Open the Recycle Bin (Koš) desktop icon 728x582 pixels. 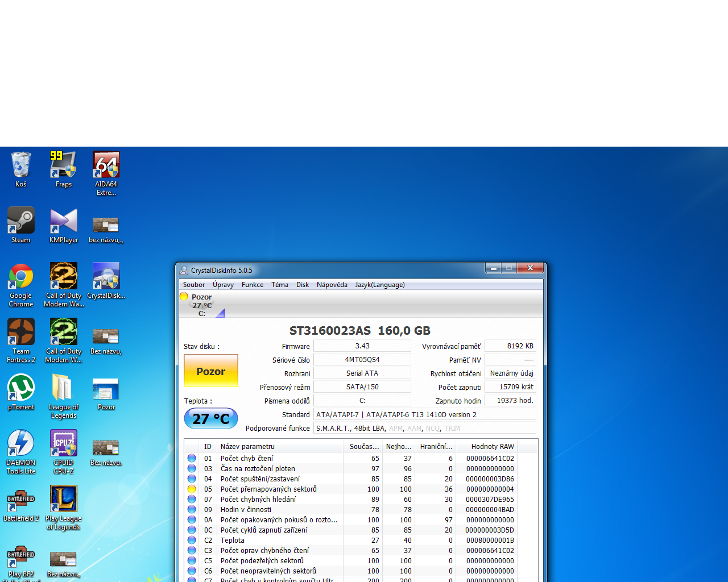pyautogui.click(x=21, y=169)
